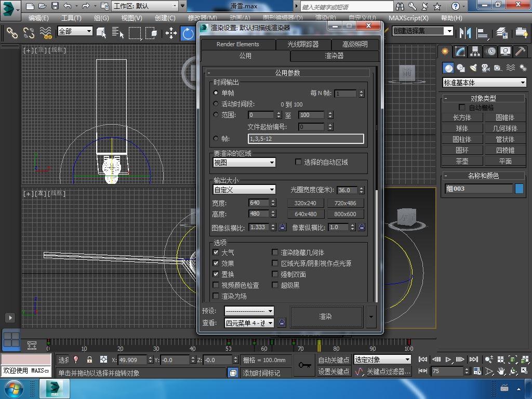Open Select by Name list icon
This screenshot has height=399, width=532.
[118, 33]
